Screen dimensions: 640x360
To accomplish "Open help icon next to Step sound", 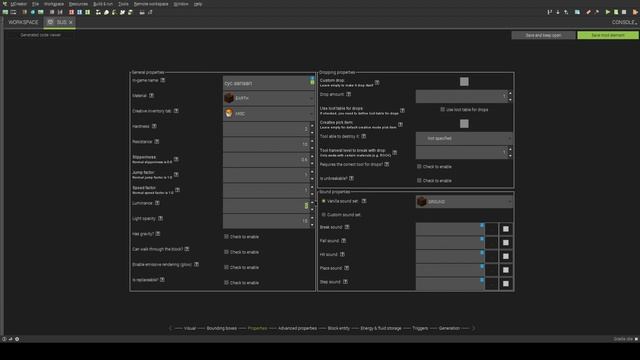I will coord(345,282).
